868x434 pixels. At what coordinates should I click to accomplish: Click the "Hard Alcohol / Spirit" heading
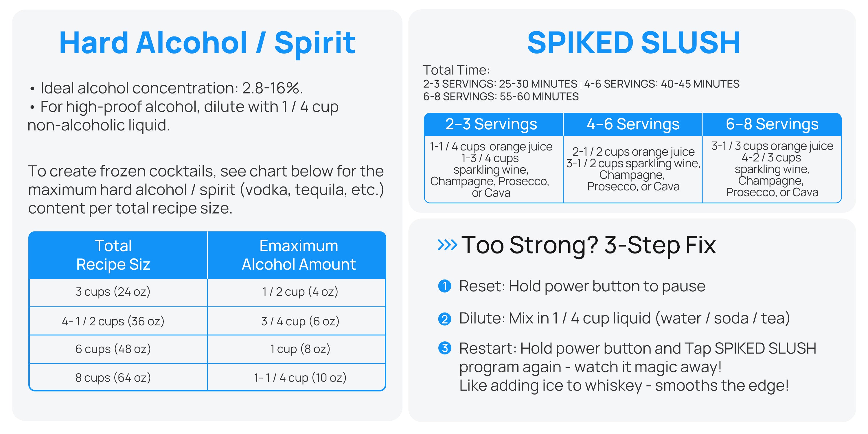point(207,43)
